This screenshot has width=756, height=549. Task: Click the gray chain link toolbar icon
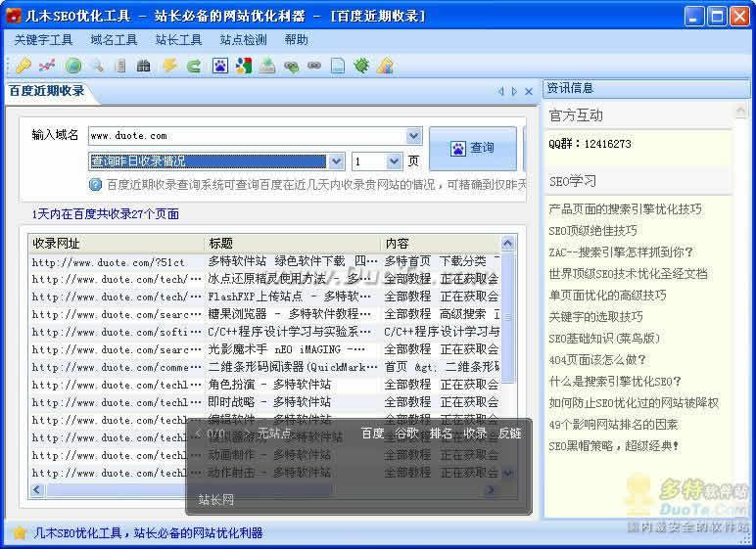[314, 65]
